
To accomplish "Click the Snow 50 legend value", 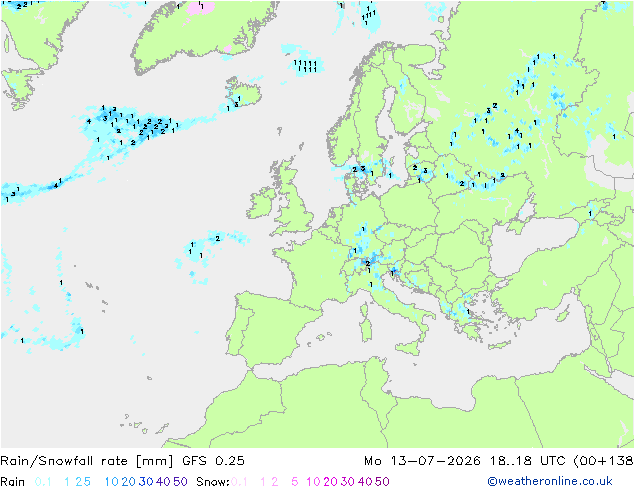I will (382, 482).
